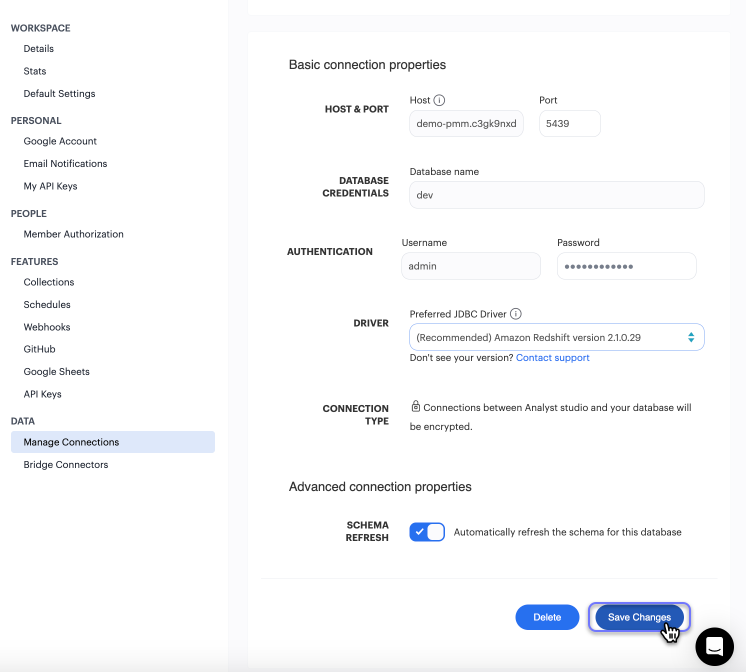
Task: Focus the Password field
Action: coord(626,266)
